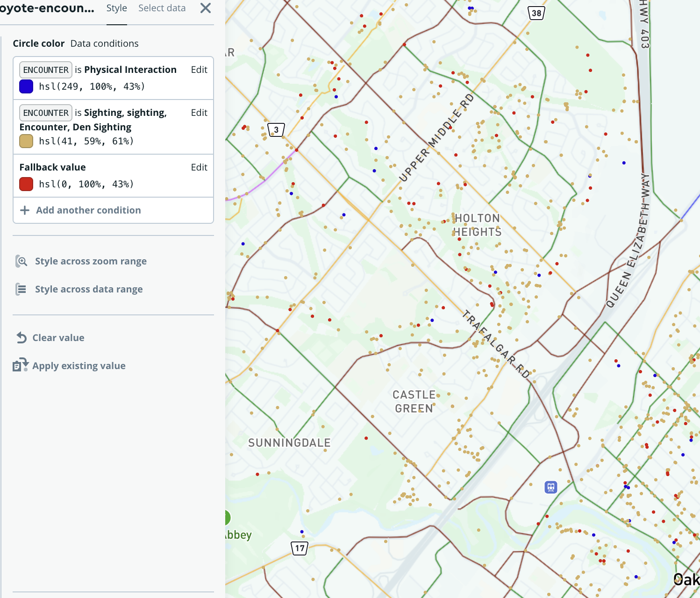Click the Route 17 shield marker
The width and height of the screenshot is (700, 598).
(x=300, y=548)
